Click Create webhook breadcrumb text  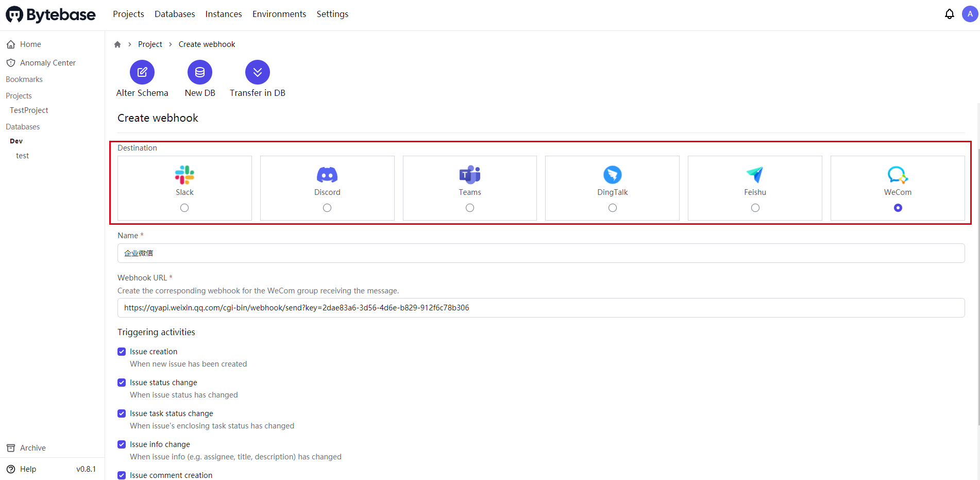[x=207, y=44]
